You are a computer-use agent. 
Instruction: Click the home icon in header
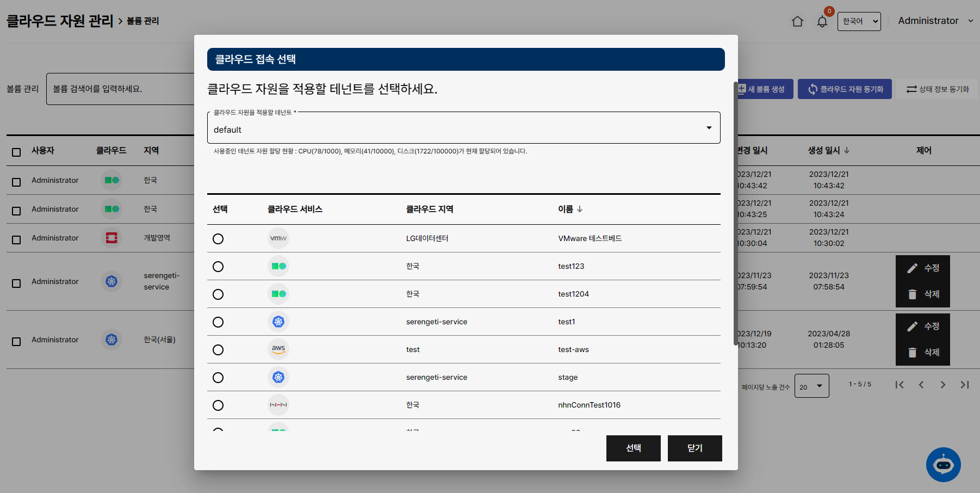[x=797, y=21]
